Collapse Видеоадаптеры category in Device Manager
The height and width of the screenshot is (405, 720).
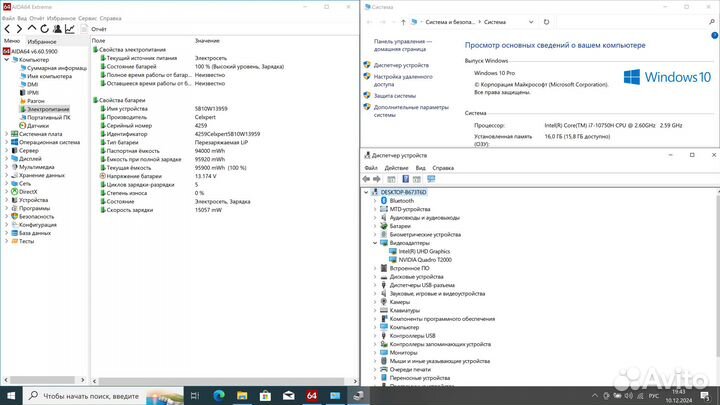[x=375, y=243]
